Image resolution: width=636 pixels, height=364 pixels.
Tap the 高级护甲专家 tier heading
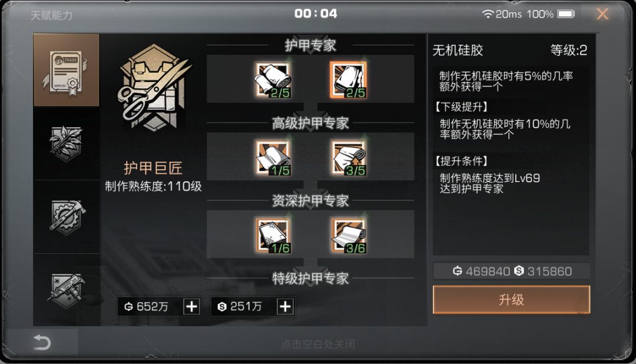pos(310,123)
